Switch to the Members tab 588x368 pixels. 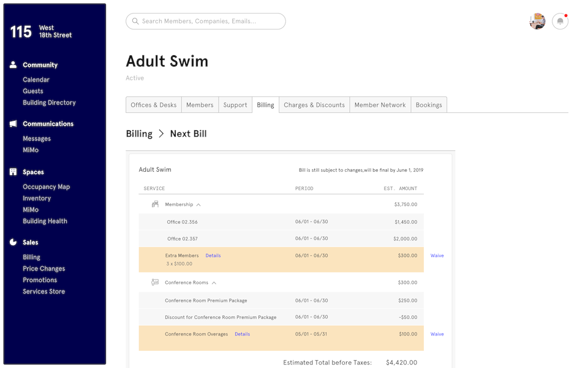(x=200, y=105)
